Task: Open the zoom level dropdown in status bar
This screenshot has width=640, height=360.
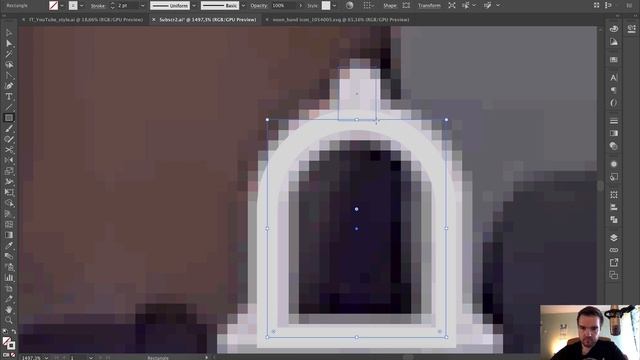Action: (46, 358)
